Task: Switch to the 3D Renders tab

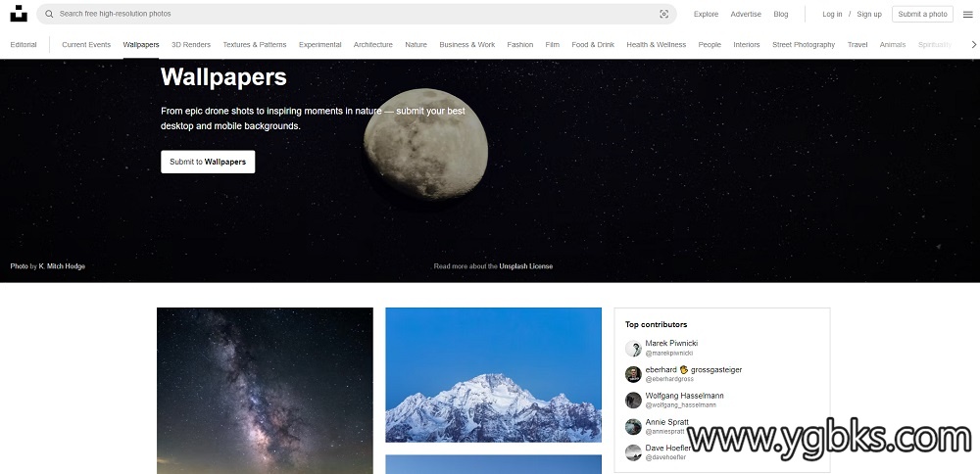Action: point(191,44)
